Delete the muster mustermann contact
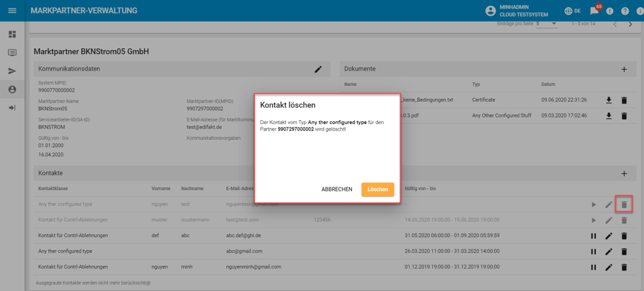The width and height of the screenshot is (644, 291). tap(624, 220)
